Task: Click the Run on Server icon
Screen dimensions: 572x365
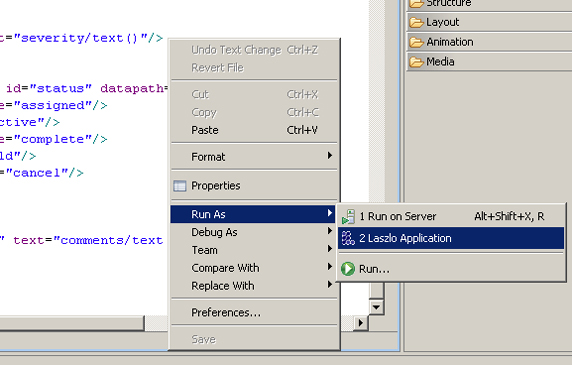Action: (348, 217)
